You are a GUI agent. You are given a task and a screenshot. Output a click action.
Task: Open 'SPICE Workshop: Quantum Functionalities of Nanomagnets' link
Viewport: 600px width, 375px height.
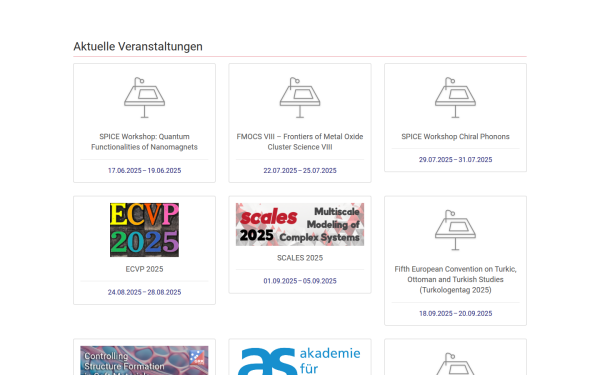144,142
